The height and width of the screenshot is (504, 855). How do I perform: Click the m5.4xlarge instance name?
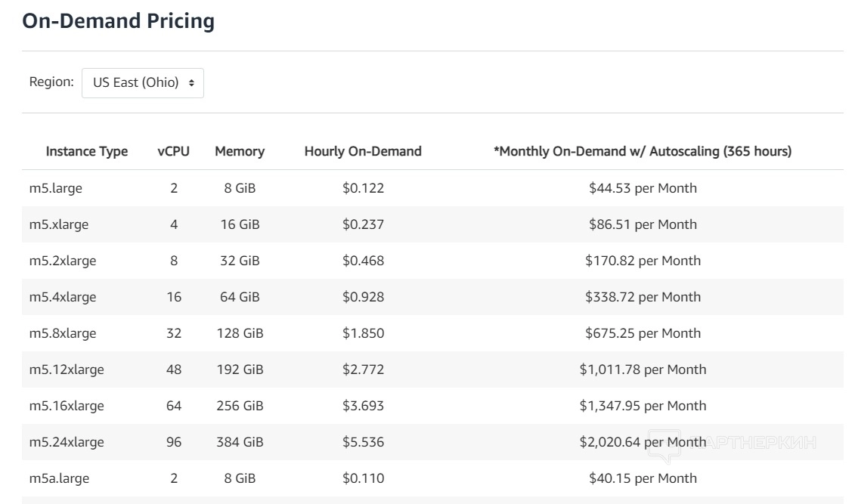click(63, 297)
